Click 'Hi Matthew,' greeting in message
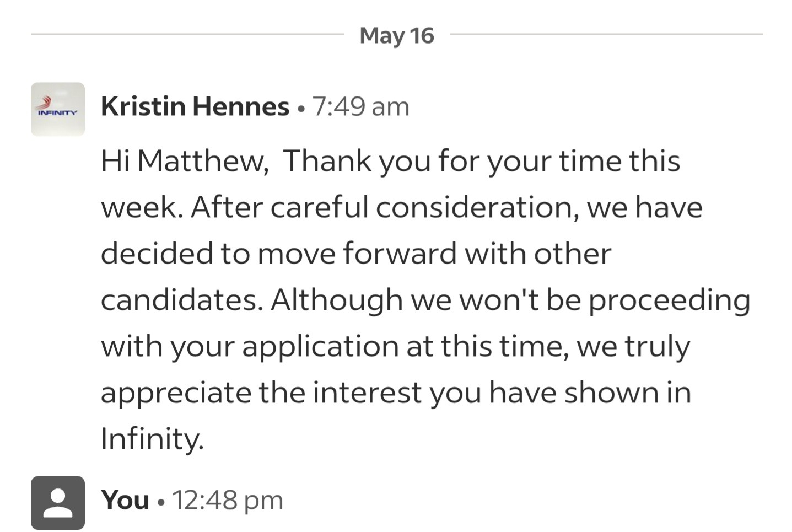 [185, 161]
